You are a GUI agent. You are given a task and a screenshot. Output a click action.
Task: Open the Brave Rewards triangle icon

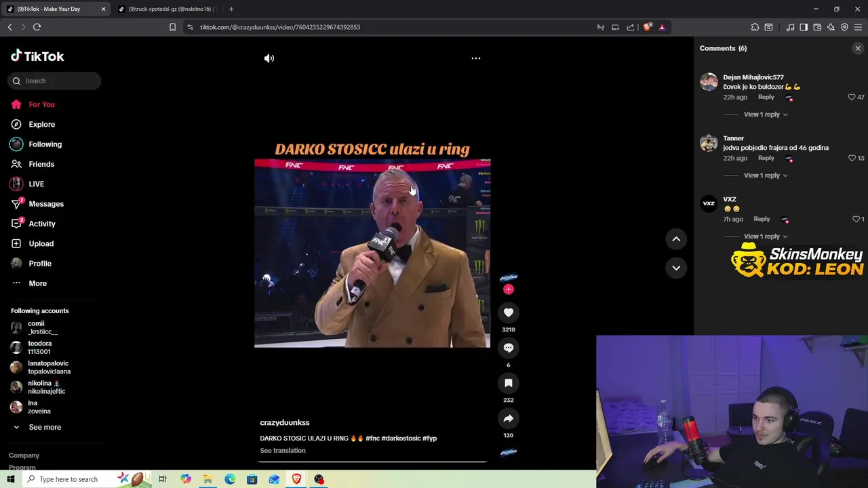pyautogui.click(x=662, y=27)
